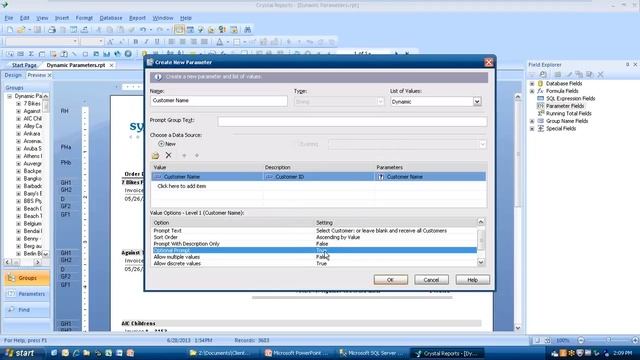The width and height of the screenshot is (640, 360).
Task: Click the Insert Summary sigma icon
Action: [31, 54]
